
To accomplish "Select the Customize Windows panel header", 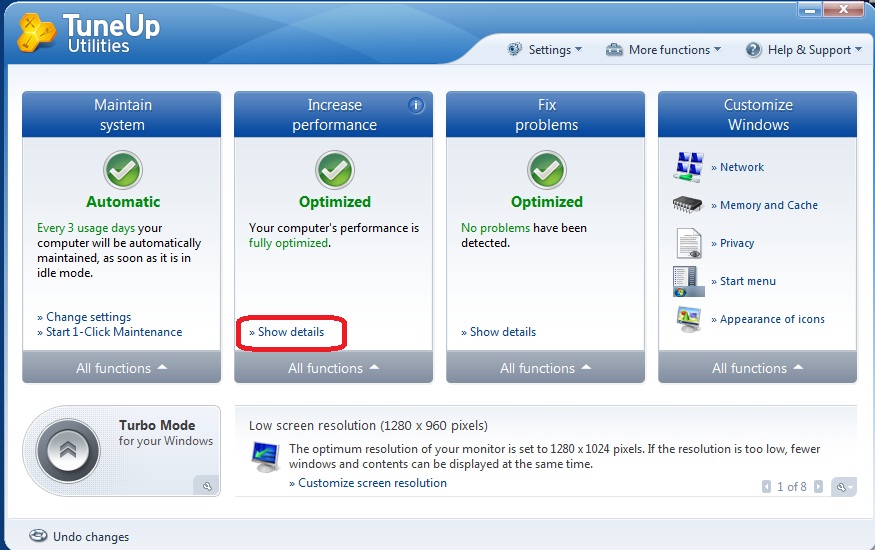I will coord(758,114).
